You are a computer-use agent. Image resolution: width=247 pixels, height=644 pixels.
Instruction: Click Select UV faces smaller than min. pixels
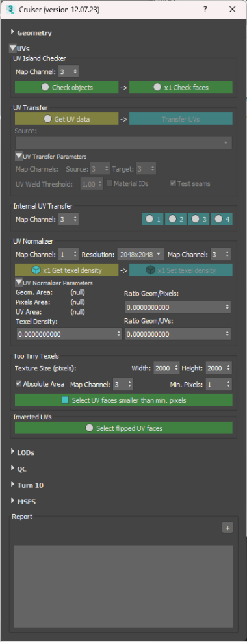pyautogui.click(x=123, y=400)
